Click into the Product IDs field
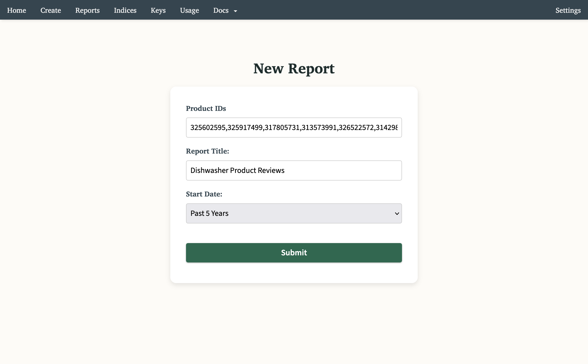588x364 pixels. click(294, 127)
